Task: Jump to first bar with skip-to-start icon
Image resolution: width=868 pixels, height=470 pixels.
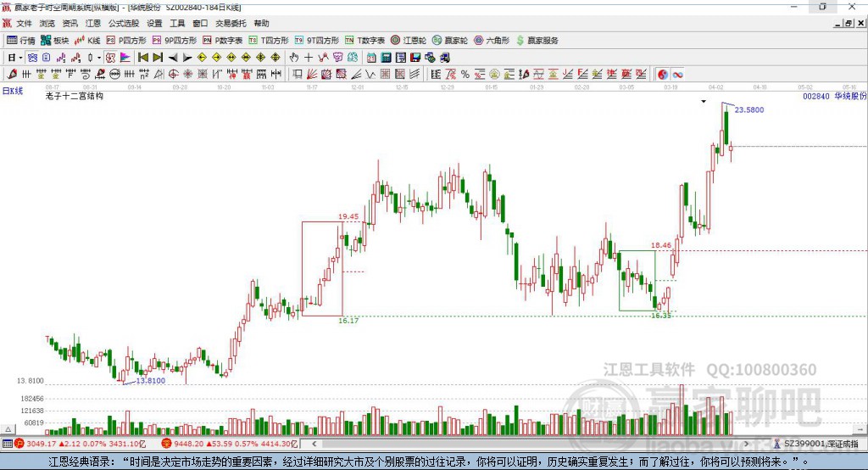Action: click(x=142, y=58)
